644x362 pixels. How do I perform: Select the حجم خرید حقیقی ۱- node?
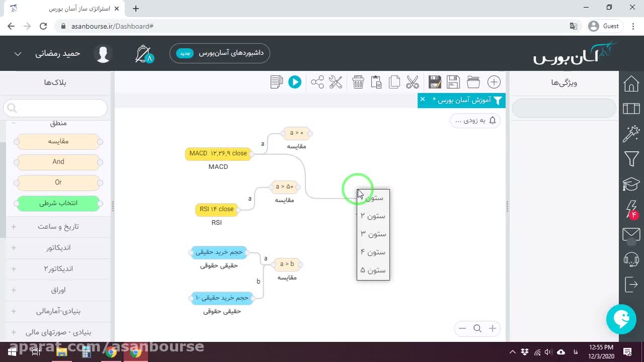click(x=222, y=298)
